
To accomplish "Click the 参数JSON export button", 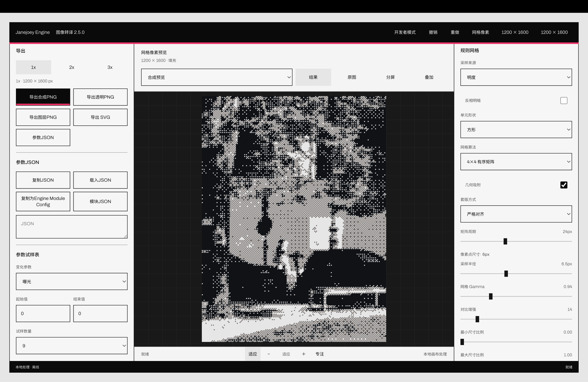I will (x=43, y=138).
